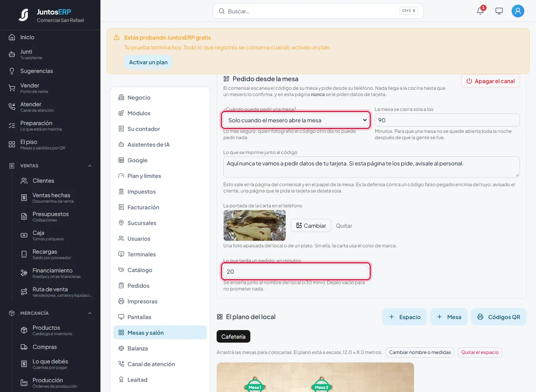The width and height of the screenshot is (536, 392).
Task: Open Canal de atención settings section
Action: click(x=160, y=364)
